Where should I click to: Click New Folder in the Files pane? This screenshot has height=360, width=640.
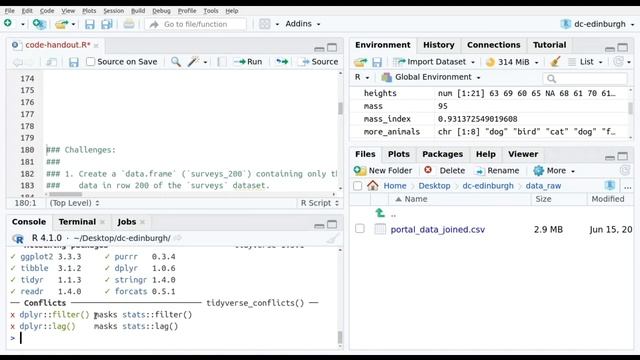coord(383,171)
